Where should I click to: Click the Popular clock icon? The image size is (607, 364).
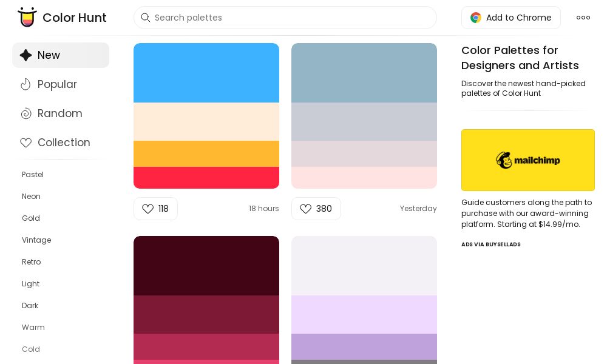point(26,84)
